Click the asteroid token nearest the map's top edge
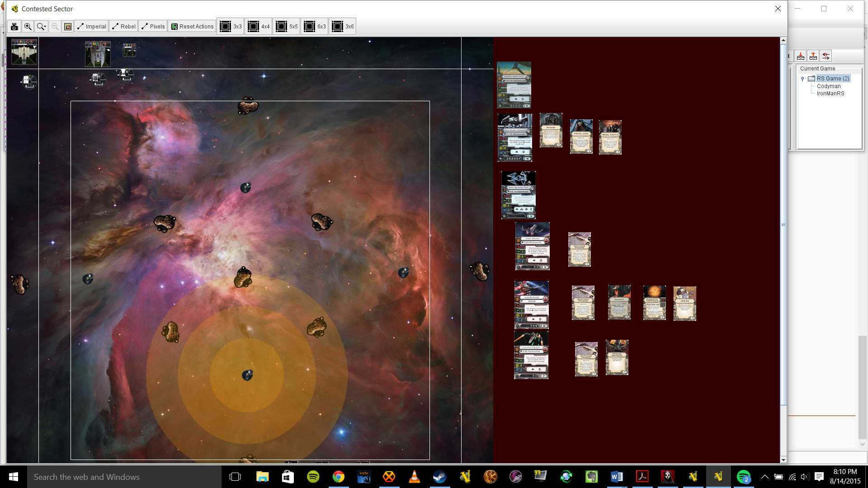Image resolution: width=868 pixels, height=488 pixels. (248, 106)
